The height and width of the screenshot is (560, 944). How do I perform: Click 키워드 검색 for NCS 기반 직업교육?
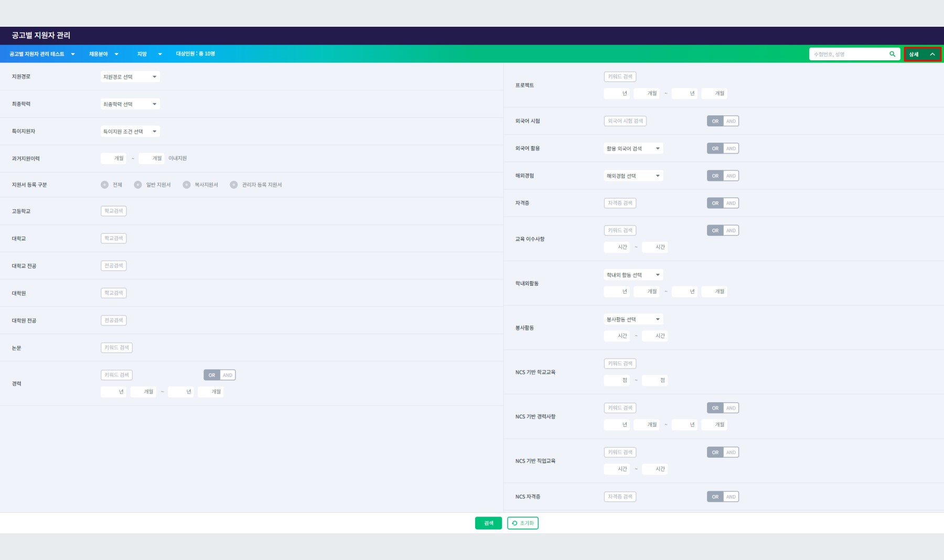coord(620,452)
